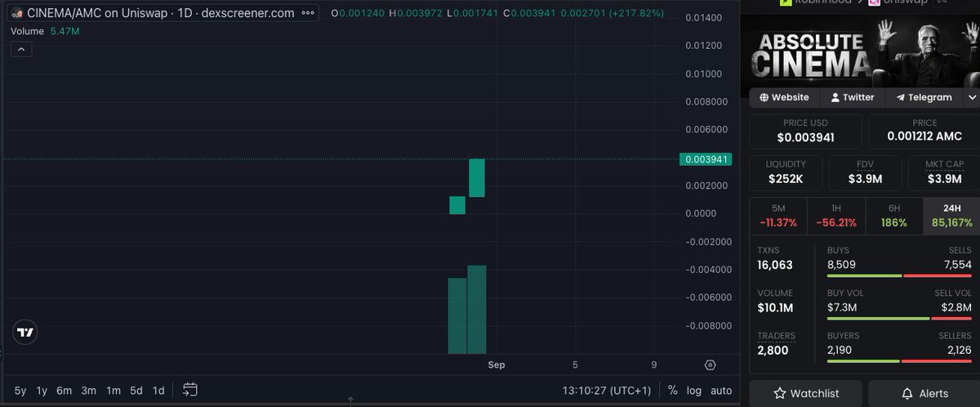Select the 1m time range

(114, 390)
